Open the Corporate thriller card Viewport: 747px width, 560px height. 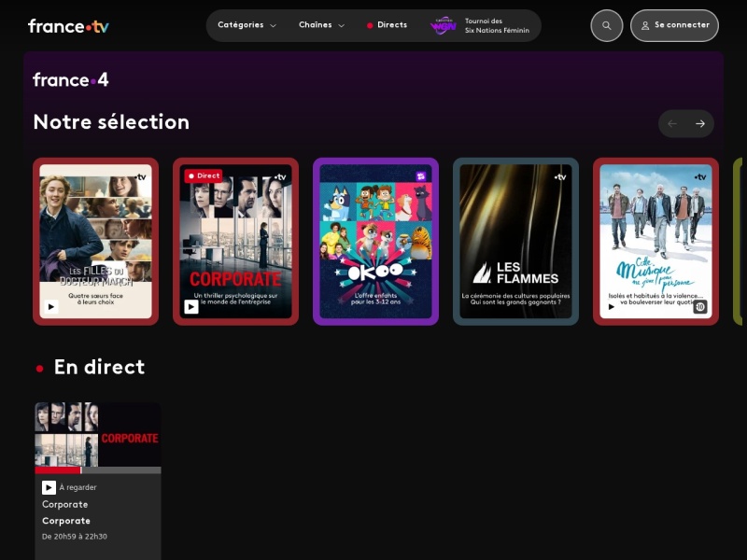tap(236, 242)
